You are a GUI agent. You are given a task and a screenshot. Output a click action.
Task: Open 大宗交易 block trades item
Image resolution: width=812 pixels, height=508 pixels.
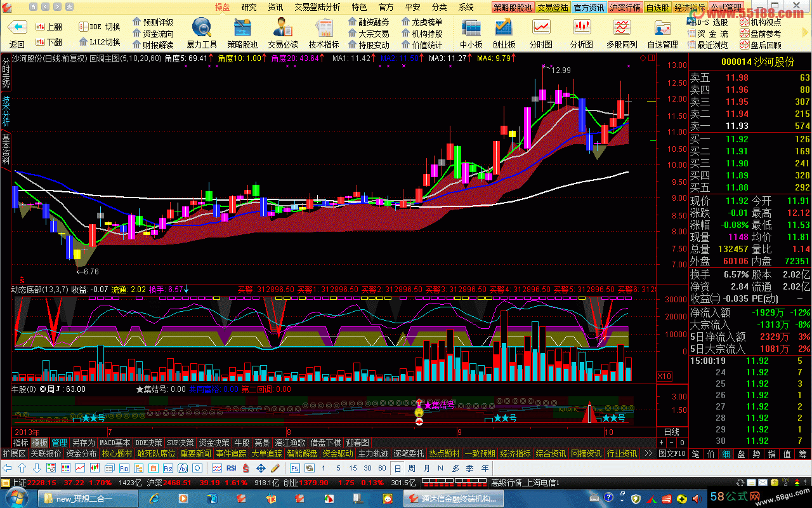[x=369, y=34]
